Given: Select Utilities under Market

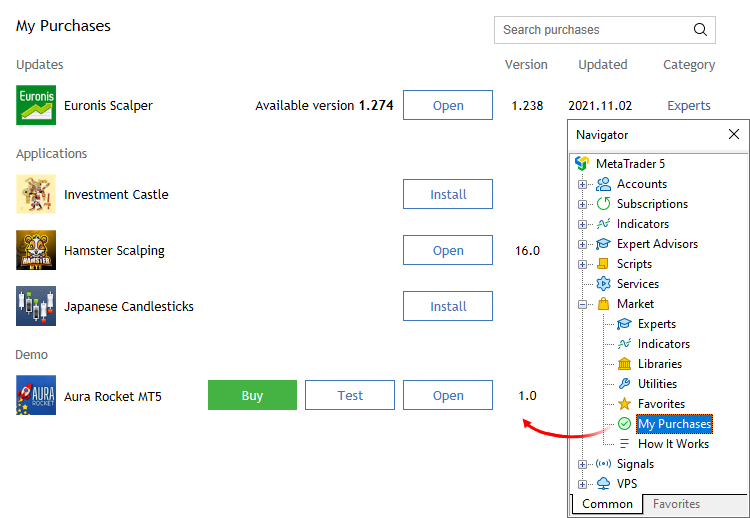Looking at the screenshot, I should tap(657, 384).
